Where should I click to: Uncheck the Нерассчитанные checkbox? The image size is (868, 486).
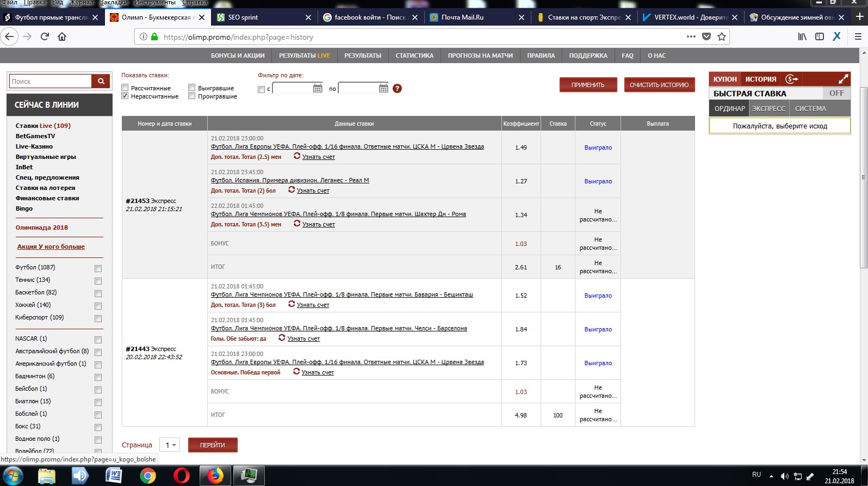[x=125, y=96]
